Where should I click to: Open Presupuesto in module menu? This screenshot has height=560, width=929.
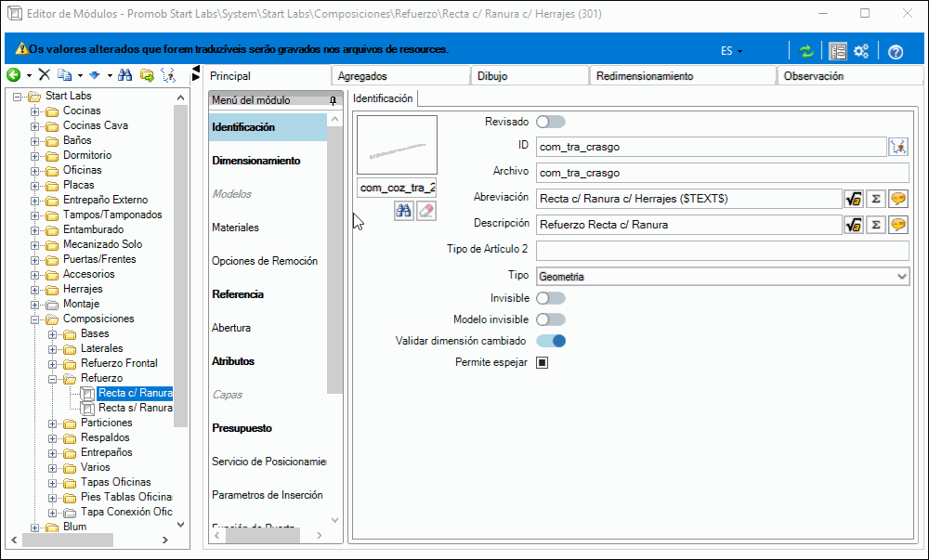coord(242,428)
